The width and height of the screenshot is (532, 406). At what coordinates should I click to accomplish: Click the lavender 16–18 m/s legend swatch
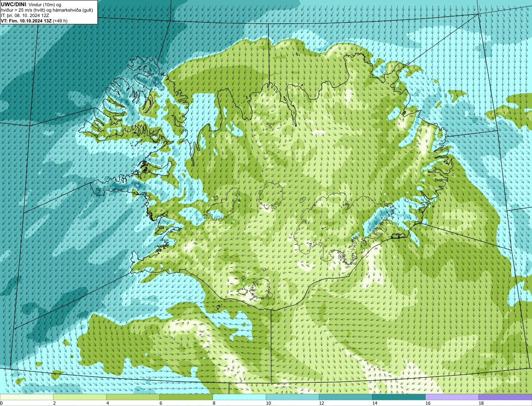tap(452, 397)
